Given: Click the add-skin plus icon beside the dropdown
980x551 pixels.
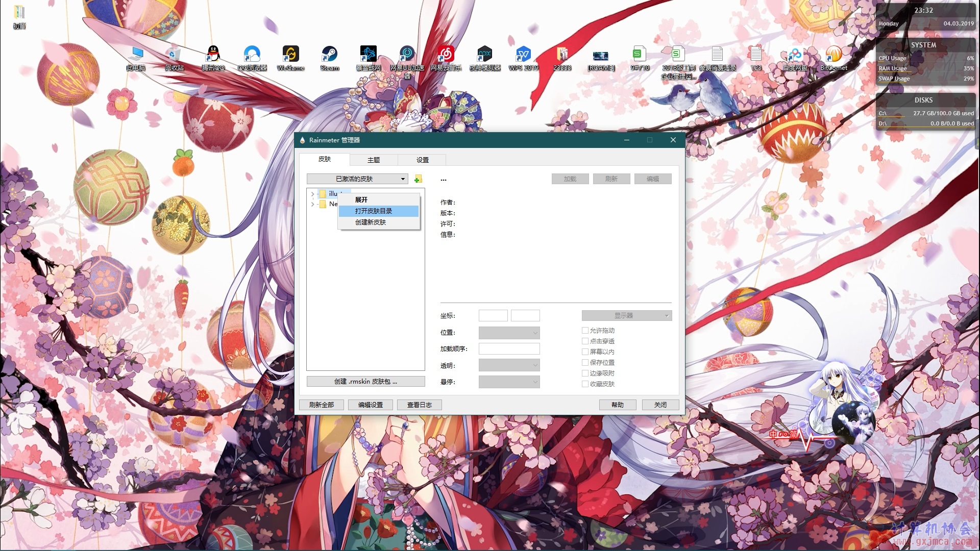Looking at the screenshot, I should pyautogui.click(x=418, y=179).
